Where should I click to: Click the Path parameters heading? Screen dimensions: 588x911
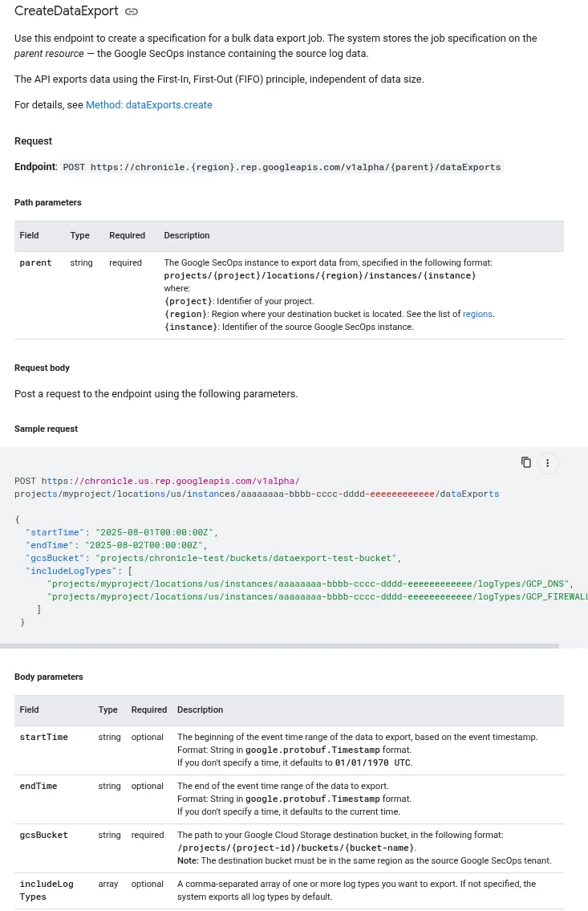47,202
